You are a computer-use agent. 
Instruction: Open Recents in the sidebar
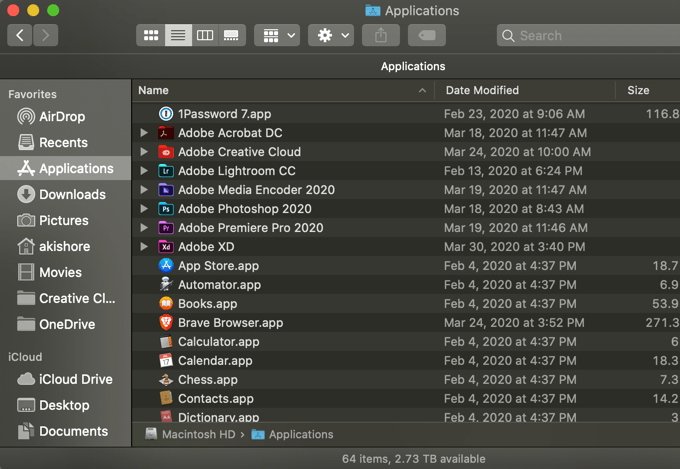point(65,142)
